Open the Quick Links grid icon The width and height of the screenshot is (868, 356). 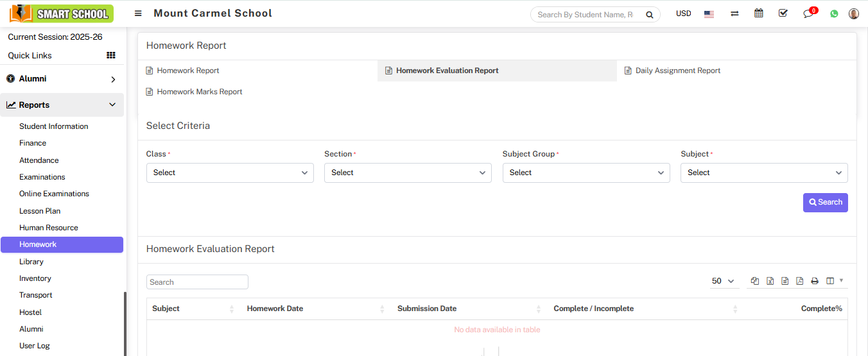tap(111, 56)
